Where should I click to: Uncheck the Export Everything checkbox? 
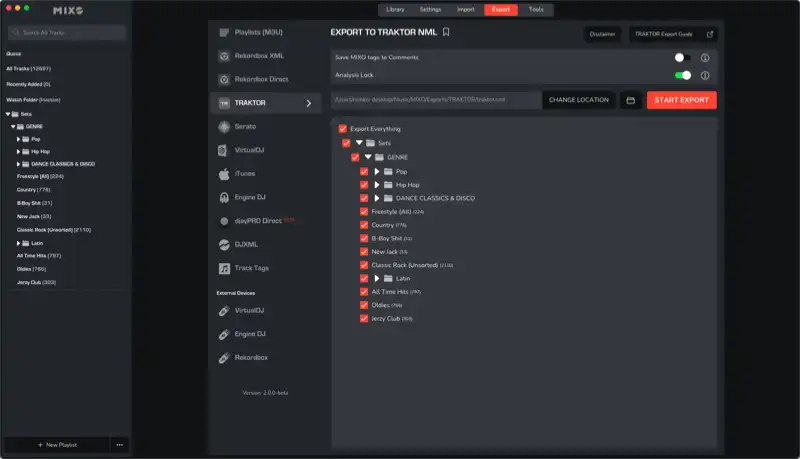pos(343,129)
